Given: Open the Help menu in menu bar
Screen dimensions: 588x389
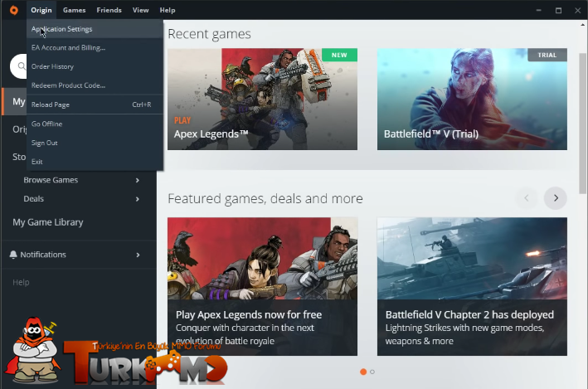Looking at the screenshot, I should click(x=168, y=10).
